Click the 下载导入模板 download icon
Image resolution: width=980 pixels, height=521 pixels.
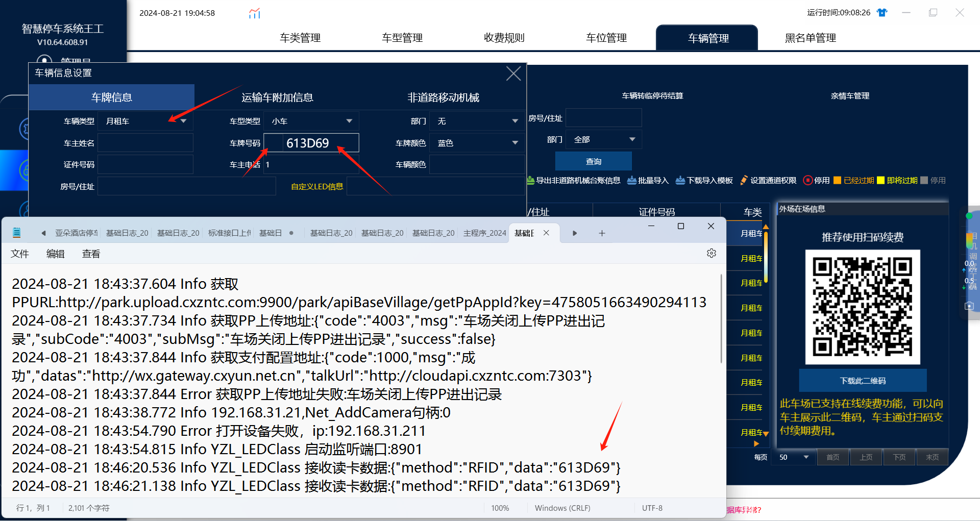coord(680,180)
